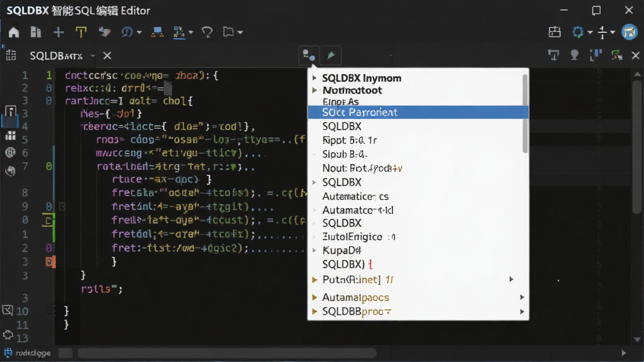This screenshot has width=644, height=362.
Task: Open the blue gear settings icon
Action: (577, 32)
